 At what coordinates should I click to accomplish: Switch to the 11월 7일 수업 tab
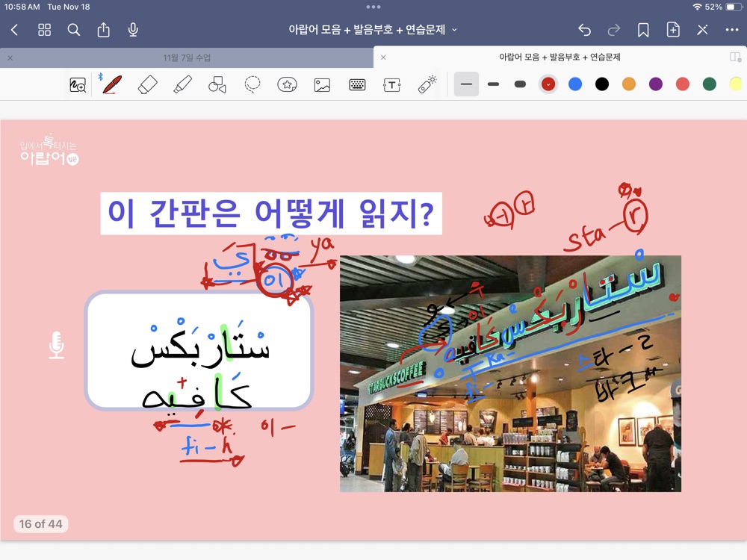point(187,57)
